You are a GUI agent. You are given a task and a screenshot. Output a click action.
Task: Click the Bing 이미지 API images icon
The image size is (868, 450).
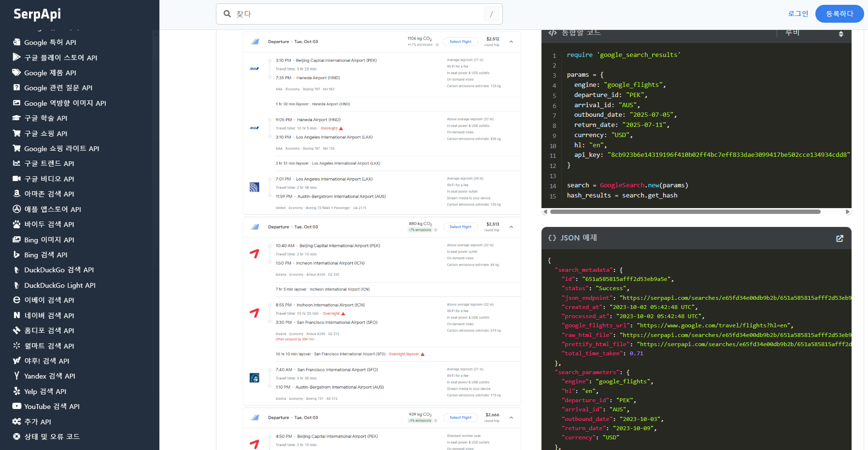click(16, 239)
